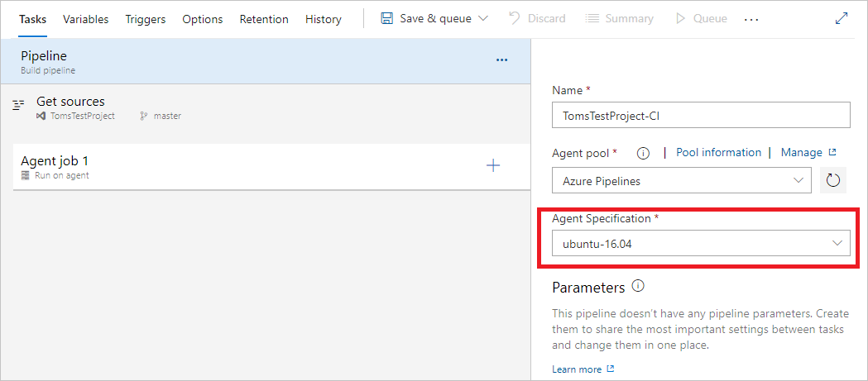Open the Pipeline ellipsis menu
The height and width of the screenshot is (381, 868).
coord(501,60)
